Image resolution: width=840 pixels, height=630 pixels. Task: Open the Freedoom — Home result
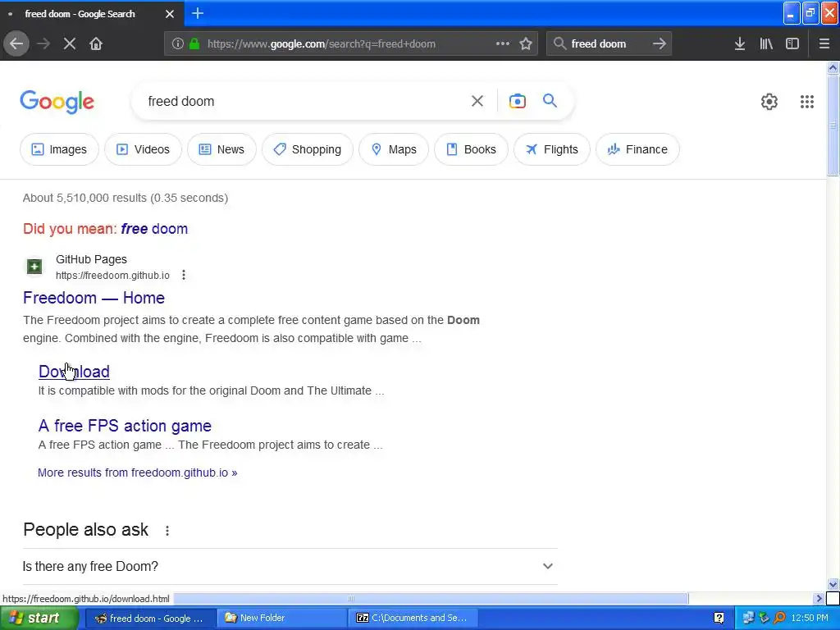[94, 298]
